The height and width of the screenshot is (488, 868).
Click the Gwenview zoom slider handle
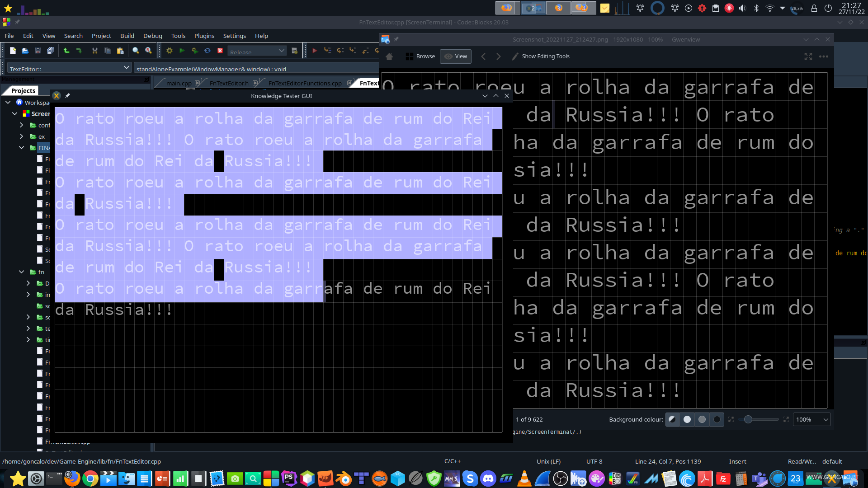748,419
